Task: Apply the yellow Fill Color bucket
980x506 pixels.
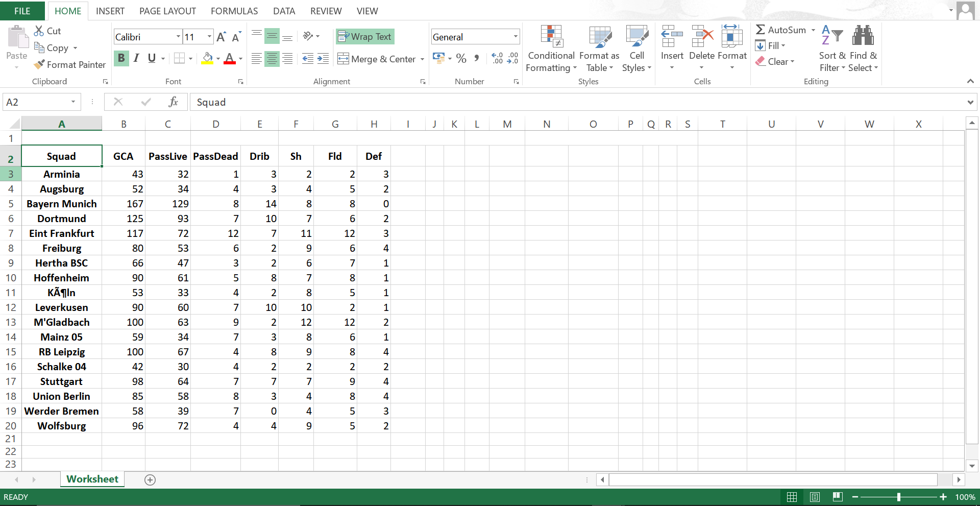Action: point(207,58)
